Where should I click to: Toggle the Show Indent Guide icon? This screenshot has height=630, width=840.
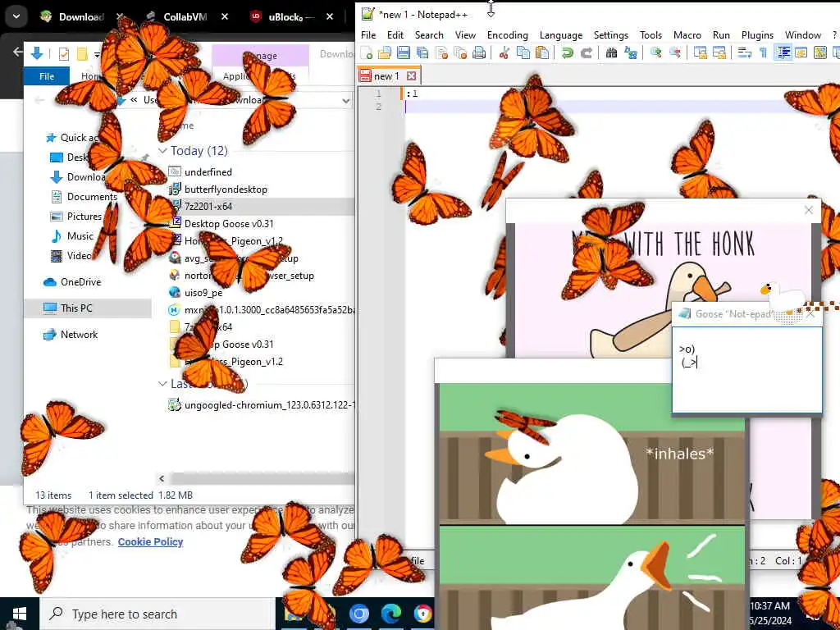point(783,52)
